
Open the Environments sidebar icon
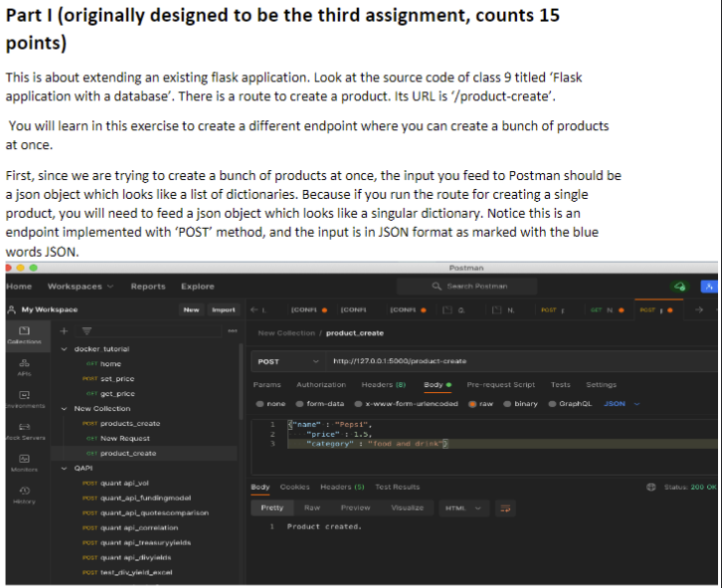click(x=25, y=399)
